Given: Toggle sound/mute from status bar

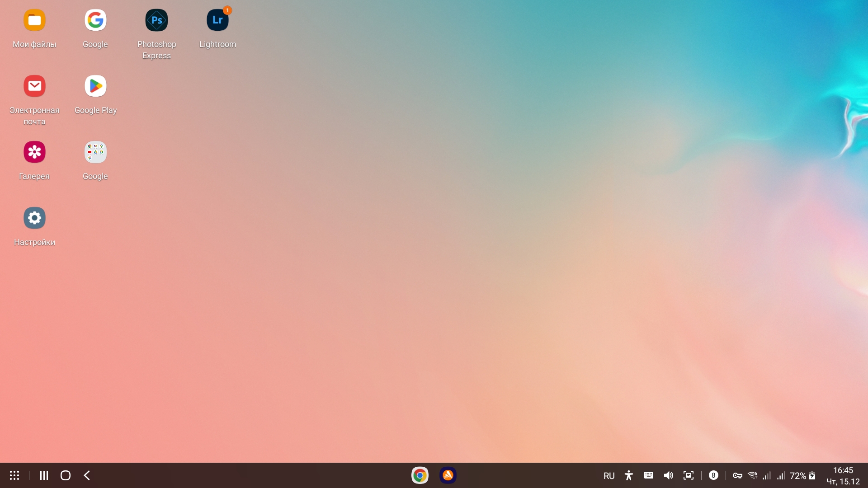Looking at the screenshot, I should pyautogui.click(x=668, y=475).
